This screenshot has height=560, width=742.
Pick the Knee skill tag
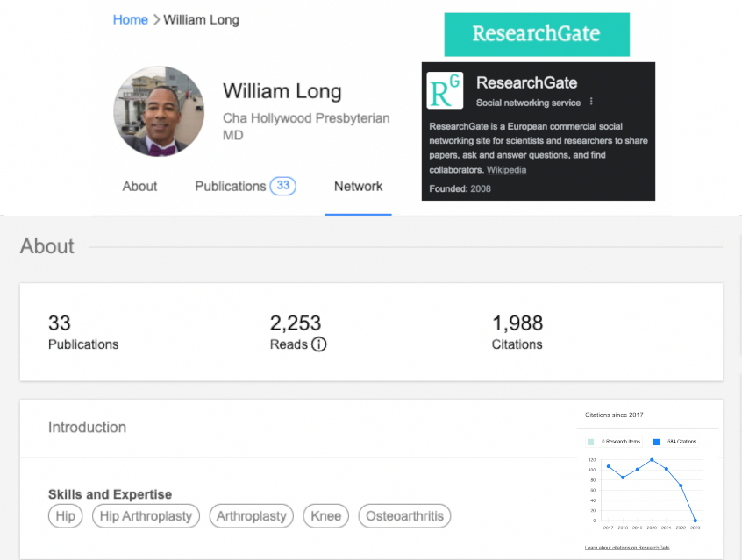326,516
